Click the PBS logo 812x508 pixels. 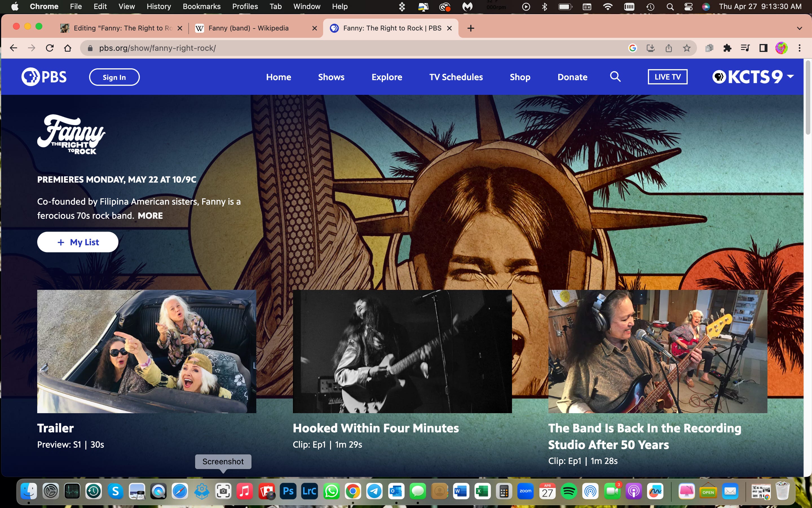click(x=44, y=77)
